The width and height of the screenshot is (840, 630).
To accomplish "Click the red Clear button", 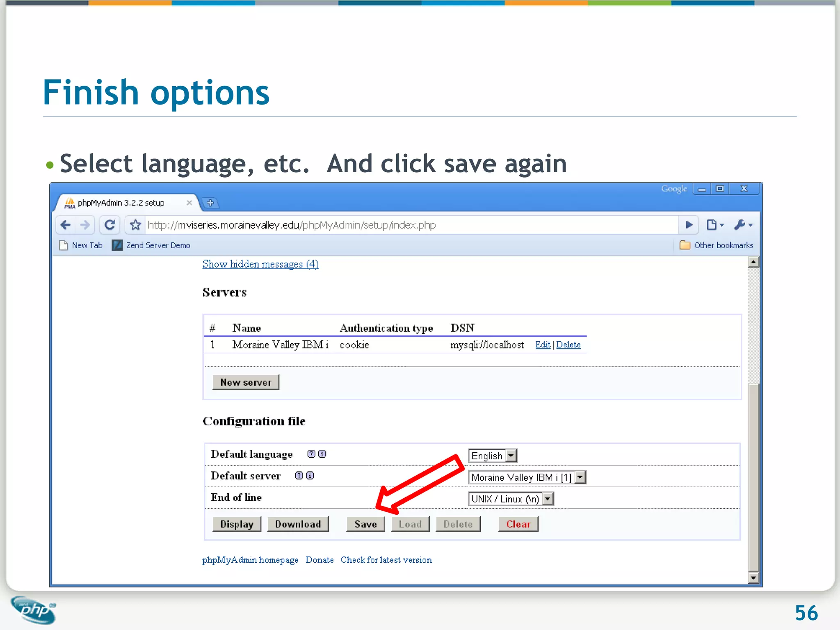I will click(x=518, y=524).
